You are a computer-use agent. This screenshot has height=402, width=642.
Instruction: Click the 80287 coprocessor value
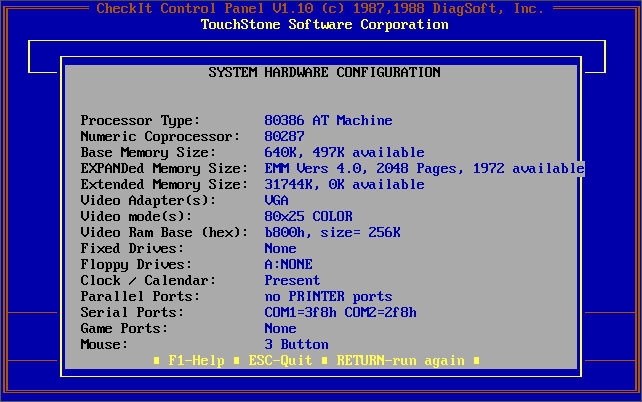(285, 136)
